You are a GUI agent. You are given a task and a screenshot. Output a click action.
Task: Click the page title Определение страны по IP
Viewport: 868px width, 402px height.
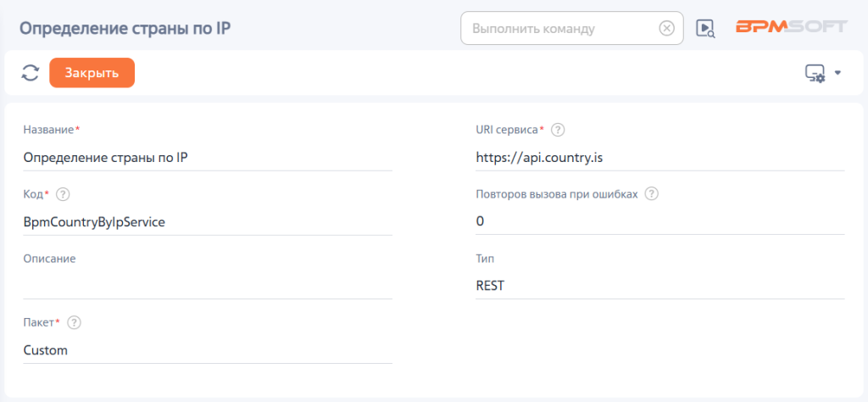click(125, 28)
